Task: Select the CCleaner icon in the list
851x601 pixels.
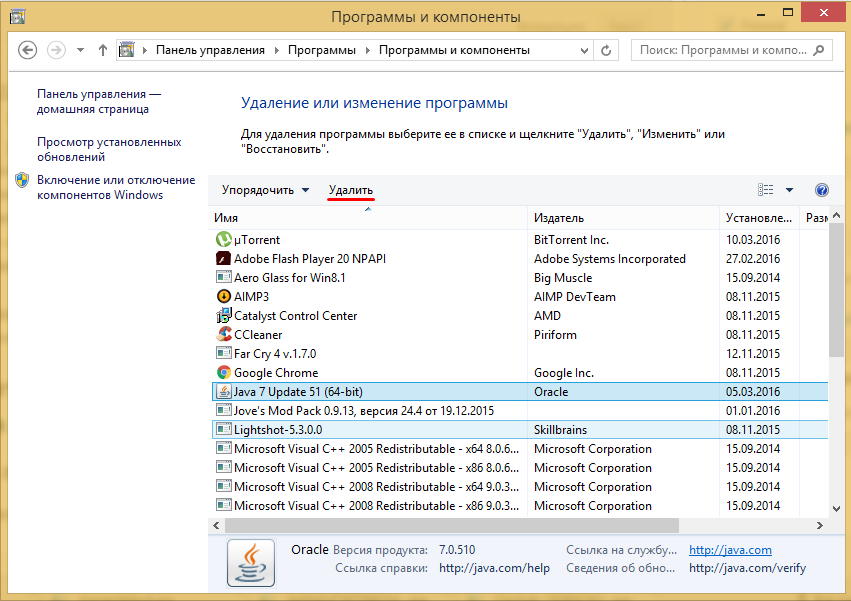Action: coord(224,335)
